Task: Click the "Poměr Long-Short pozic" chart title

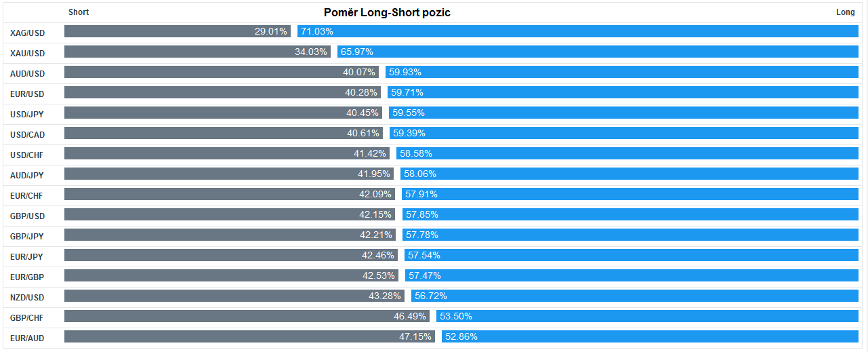Action: [x=387, y=12]
